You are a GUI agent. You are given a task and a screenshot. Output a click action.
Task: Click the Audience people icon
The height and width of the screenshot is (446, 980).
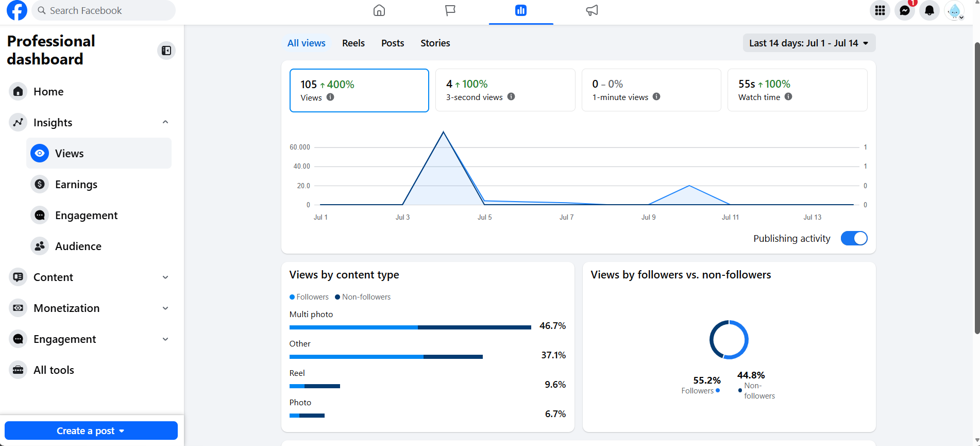pyautogui.click(x=40, y=246)
